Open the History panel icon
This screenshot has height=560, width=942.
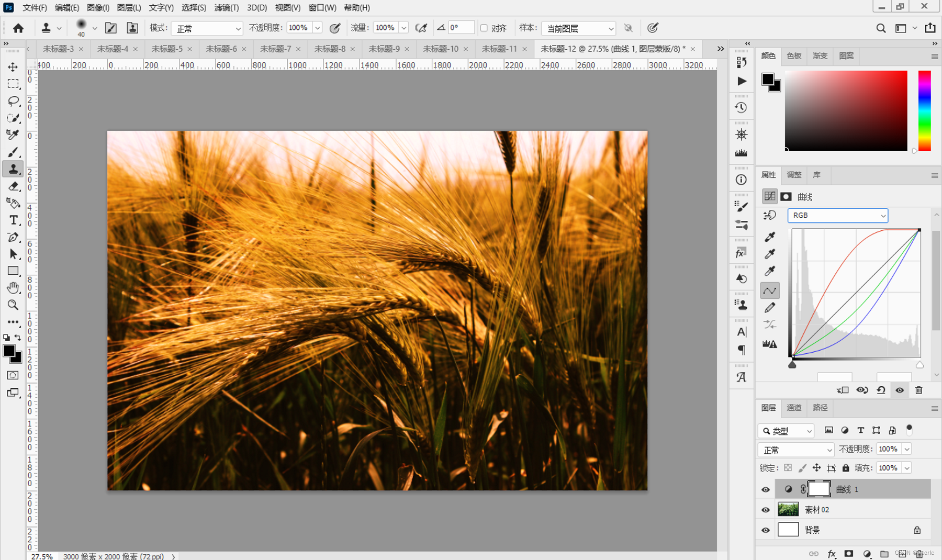[741, 108]
